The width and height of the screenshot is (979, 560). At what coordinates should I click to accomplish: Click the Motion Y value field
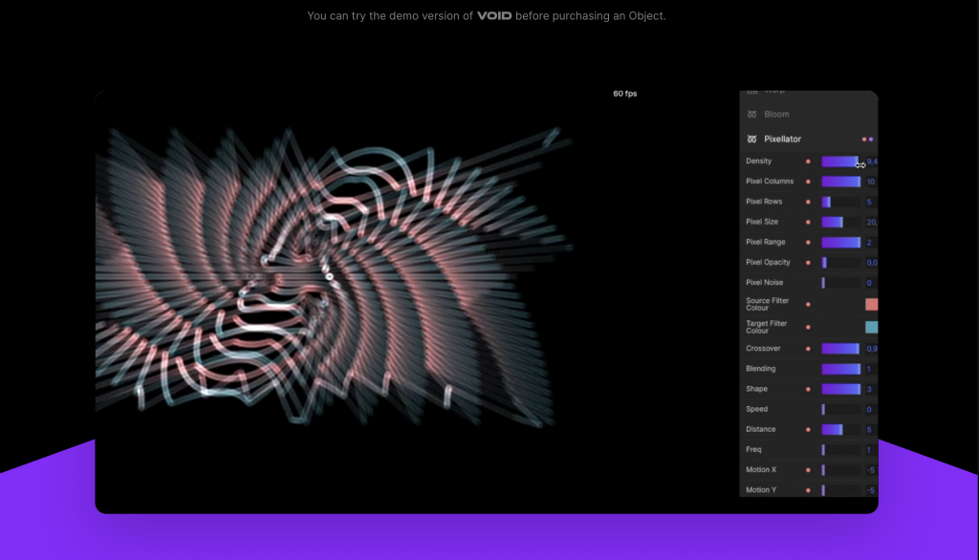click(871, 490)
